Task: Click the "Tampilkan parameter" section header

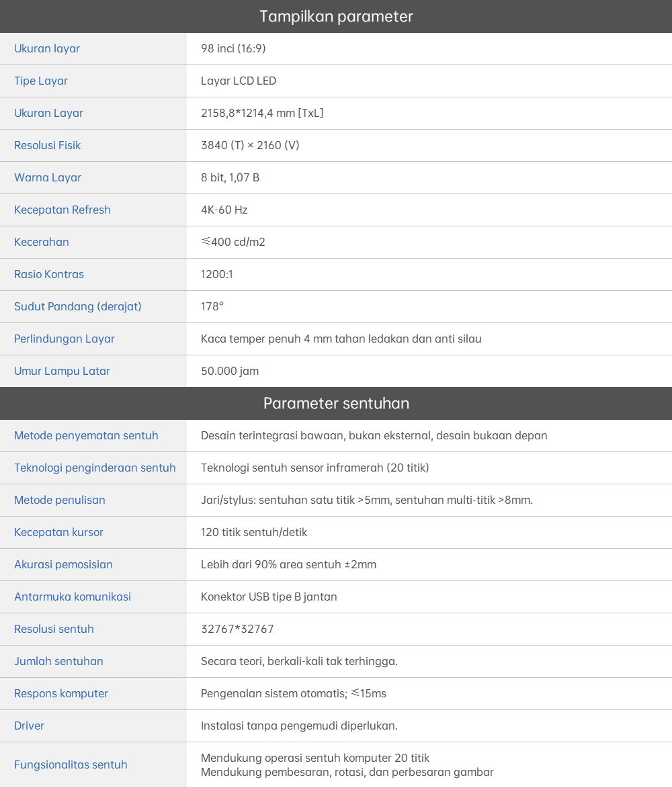Action: (336, 16)
